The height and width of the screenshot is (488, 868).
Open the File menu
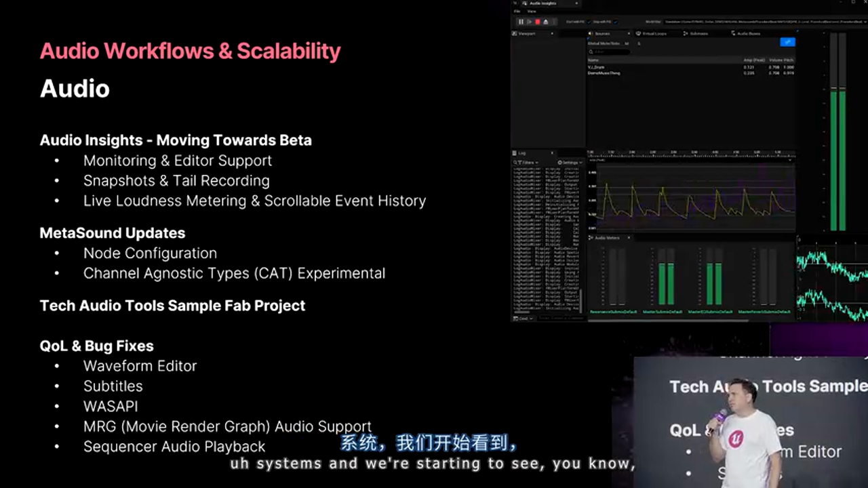point(517,12)
